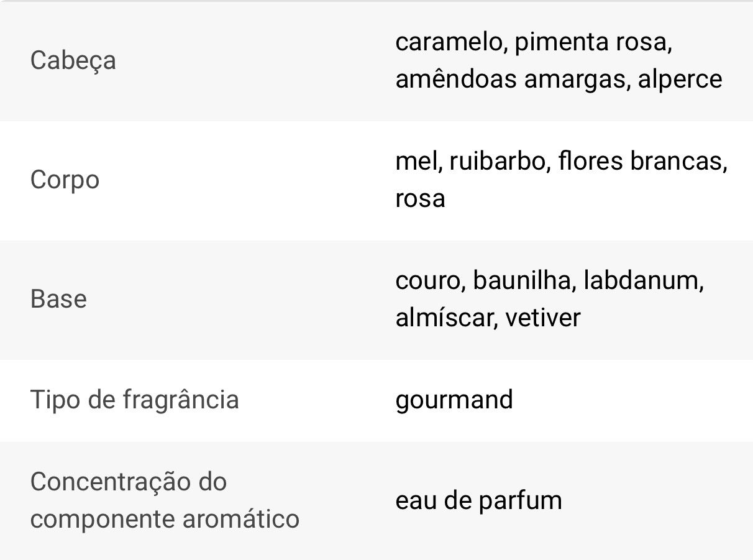This screenshot has width=753, height=560.
Task: Select the Corpo row label
Action: pyautogui.click(x=65, y=180)
